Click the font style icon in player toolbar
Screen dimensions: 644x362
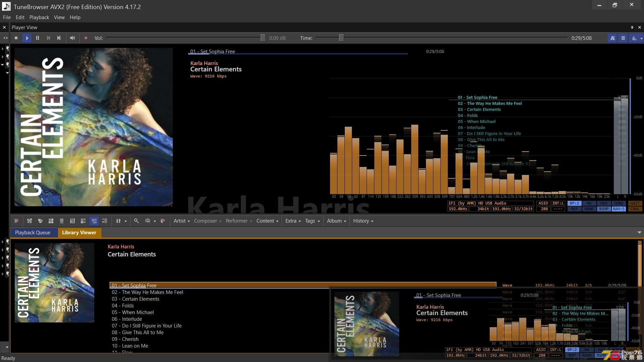[612, 38]
